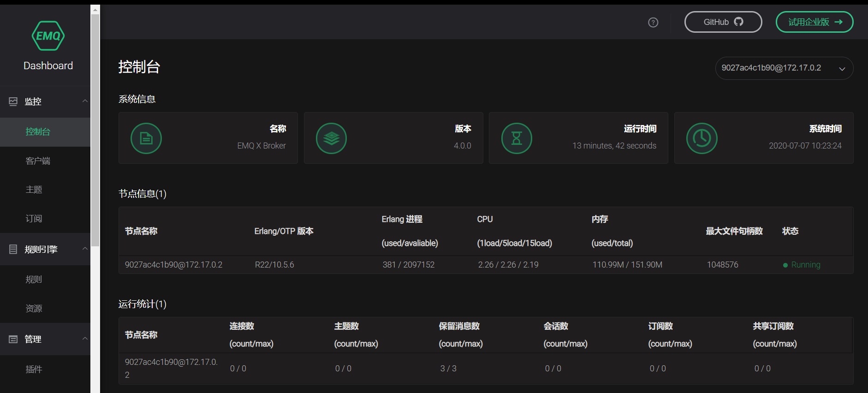Screen dimensions: 868x393
Task: Click the Erlang/OTP 版本 column header
Action: click(284, 231)
